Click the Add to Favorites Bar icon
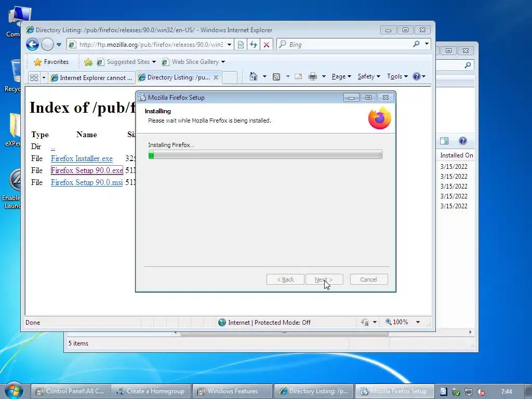The width and height of the screenshot is (532, 399). pos(88,62)
